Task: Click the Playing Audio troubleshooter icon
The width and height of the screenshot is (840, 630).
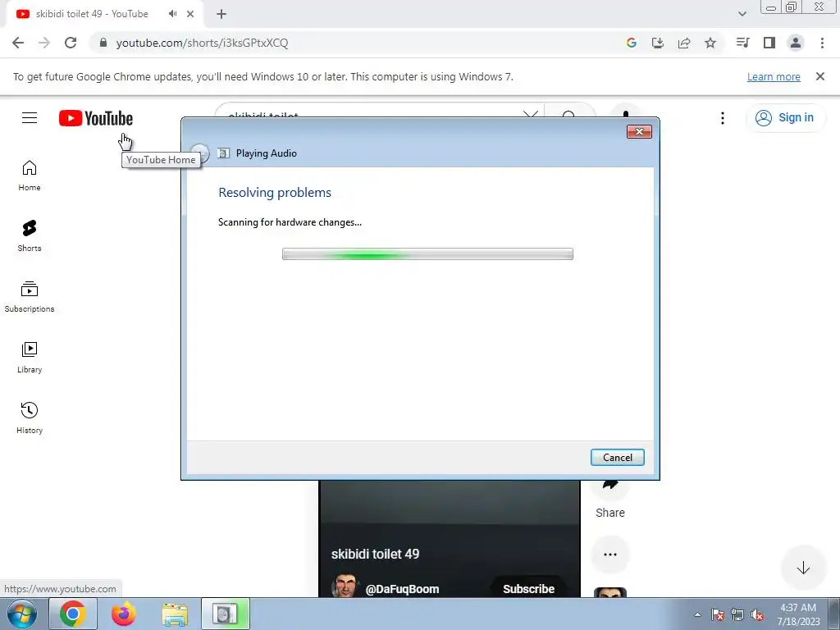Action: 223,153
